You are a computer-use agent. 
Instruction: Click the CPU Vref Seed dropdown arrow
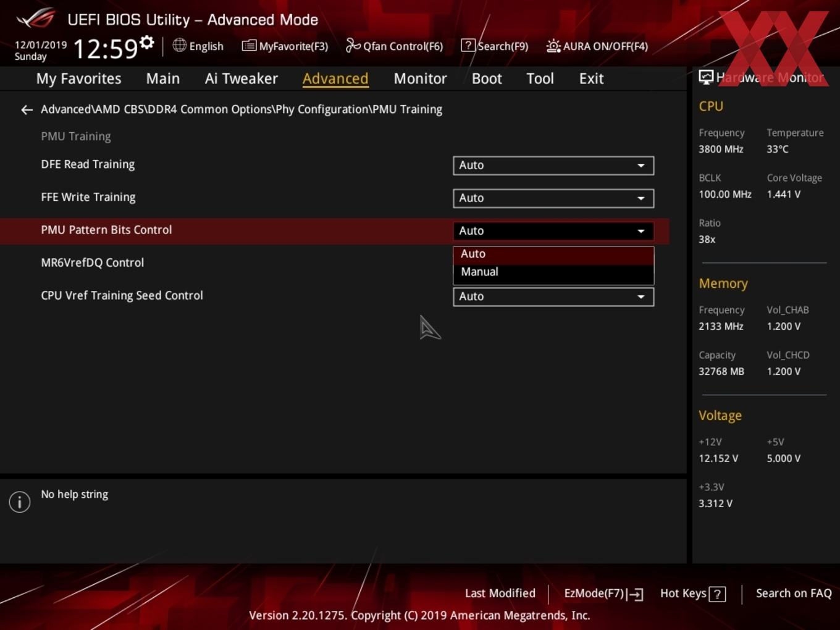coord(641,296)
